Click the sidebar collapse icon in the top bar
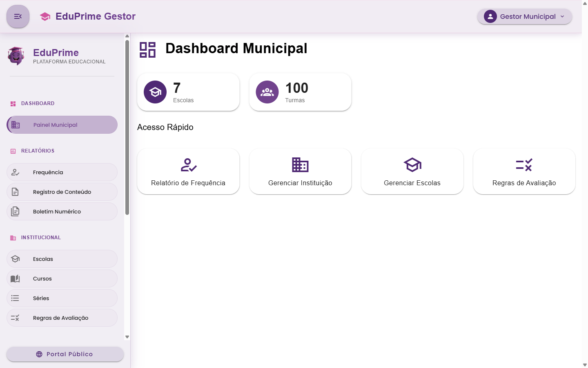The image size is (588, 368). 18,16
